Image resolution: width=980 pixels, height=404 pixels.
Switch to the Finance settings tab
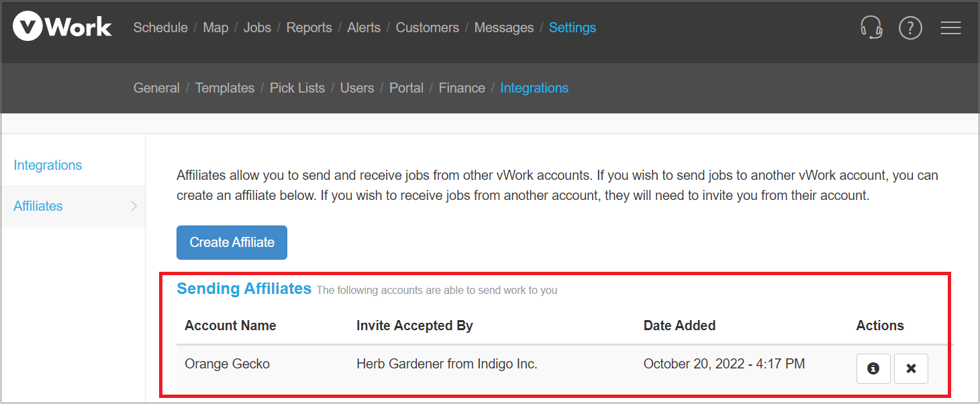point(462,88)
